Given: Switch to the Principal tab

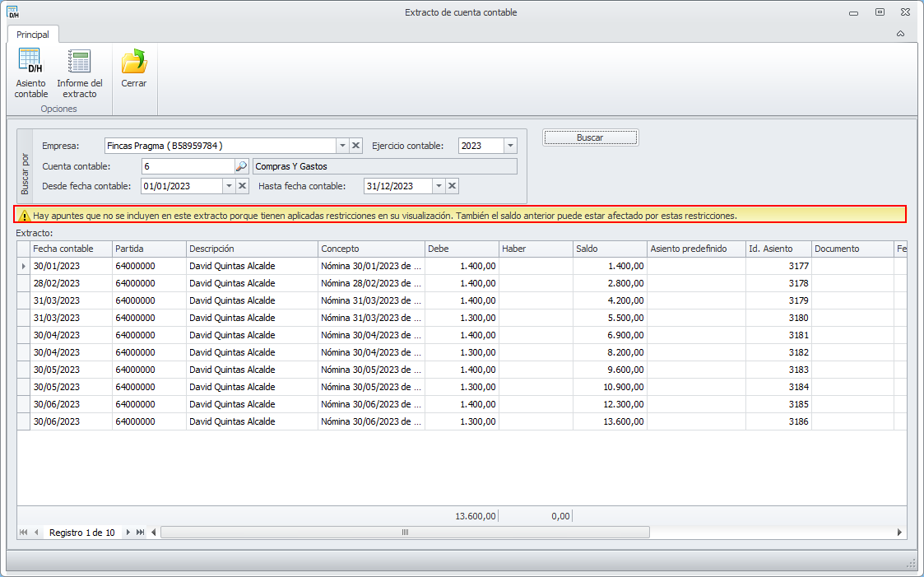Looking at the screenshot, I should [33, 35].
